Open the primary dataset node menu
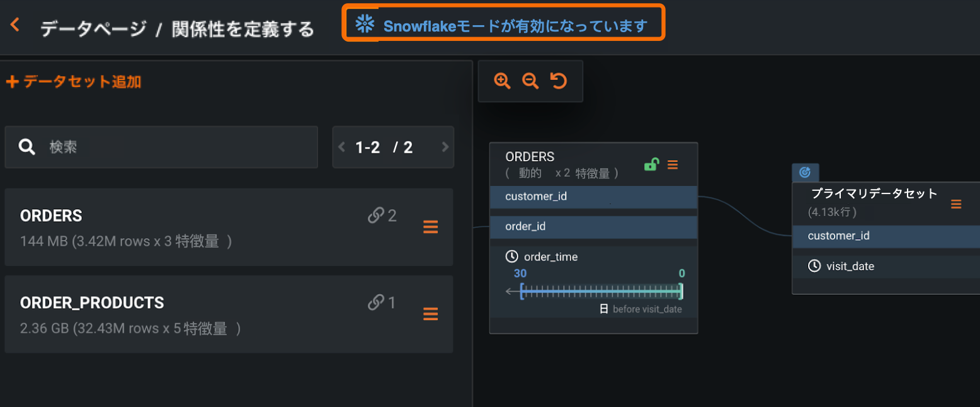 pyautogui.click(x=956, y=203)
